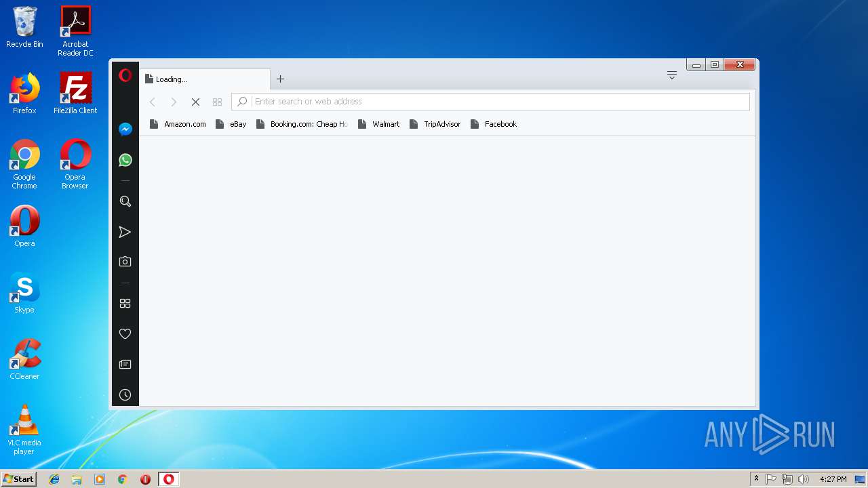
Task: Minimize the Opera window
Action: (x=696, y=65)
